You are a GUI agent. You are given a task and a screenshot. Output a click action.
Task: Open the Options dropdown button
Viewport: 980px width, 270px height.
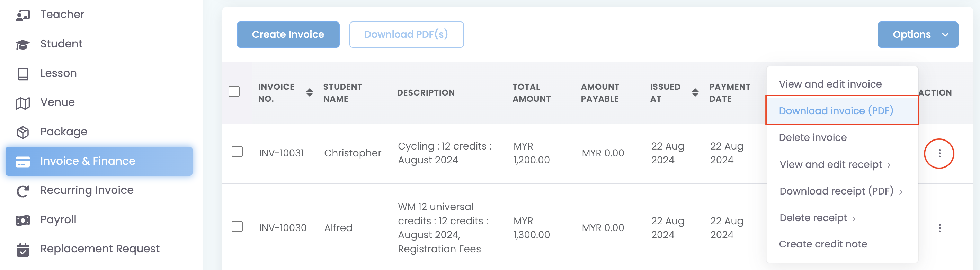click(x=918, y=35)
